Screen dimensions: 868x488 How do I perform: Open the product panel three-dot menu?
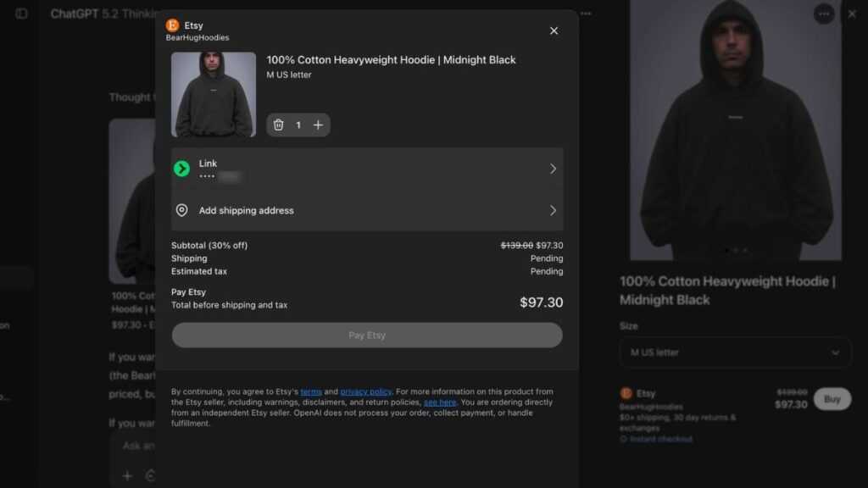click(x=823, y=14)
